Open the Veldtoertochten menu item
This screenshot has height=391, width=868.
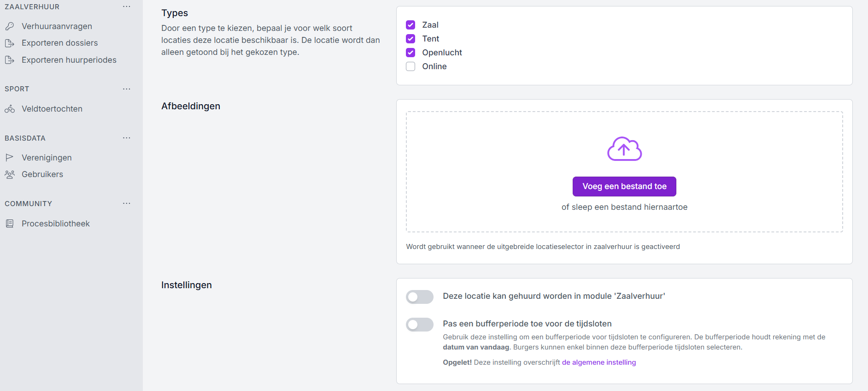coord(52,109)
